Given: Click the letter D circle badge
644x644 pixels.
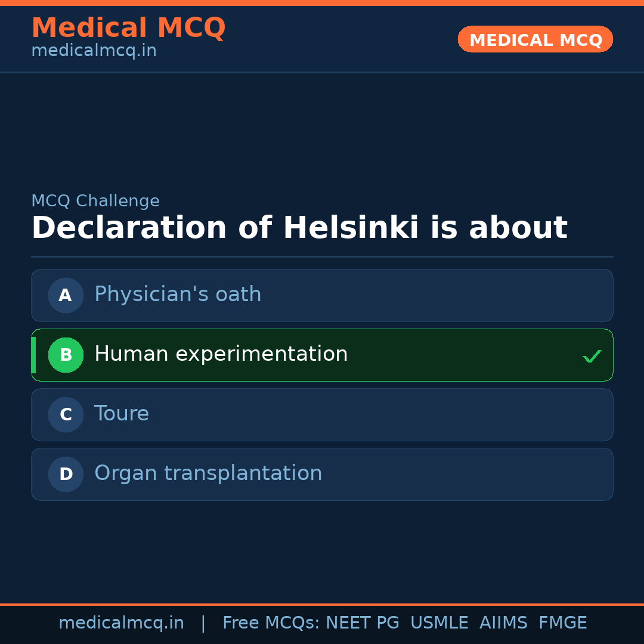Looking at the screenshot, I should click(x=66, y=474).
